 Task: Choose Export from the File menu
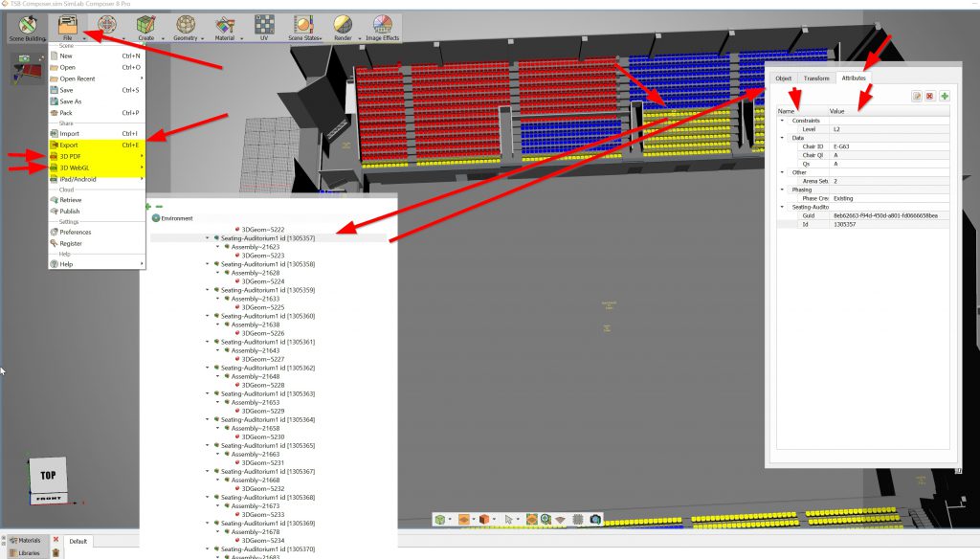pos(69,145)
